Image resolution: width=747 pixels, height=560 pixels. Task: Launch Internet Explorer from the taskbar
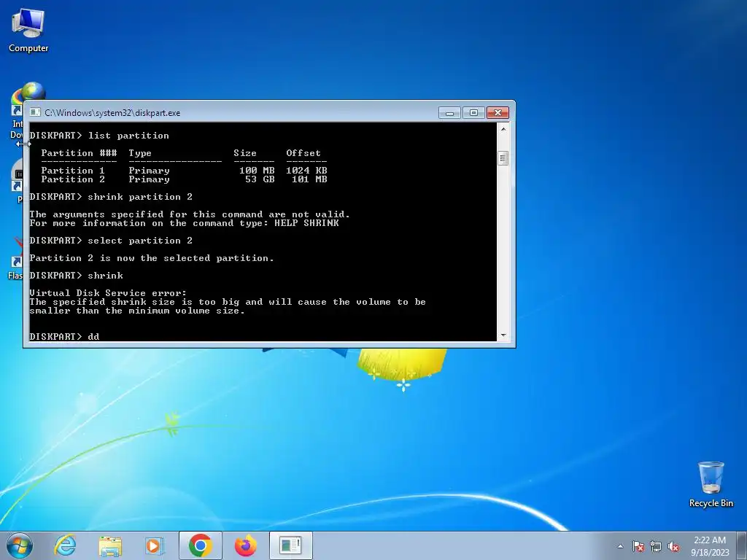click(x=65, y=545)
